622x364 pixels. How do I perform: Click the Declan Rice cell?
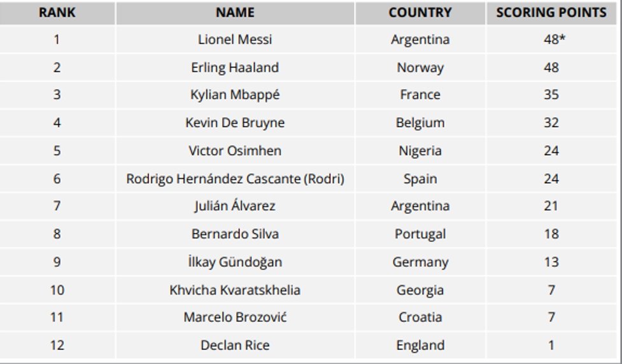(235, 346)
